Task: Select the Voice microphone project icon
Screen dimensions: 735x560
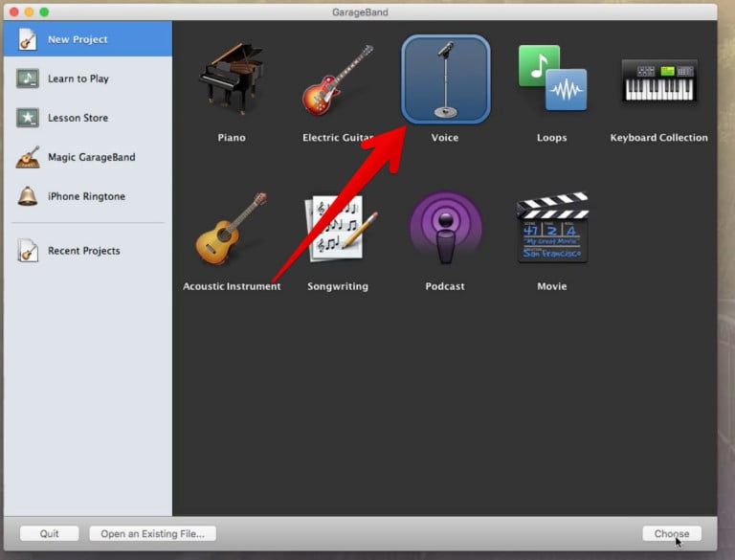Action: pos(445,78)
